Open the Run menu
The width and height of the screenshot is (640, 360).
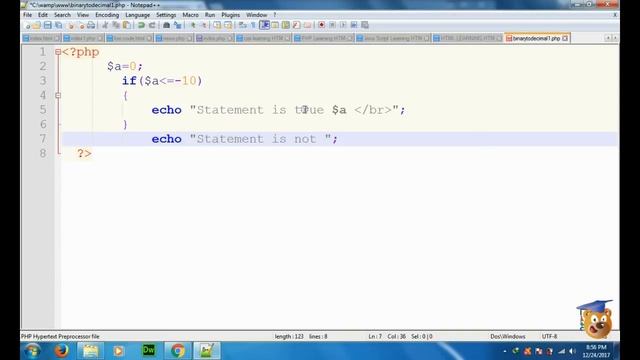pyautogui.click(x=210, y=15)
